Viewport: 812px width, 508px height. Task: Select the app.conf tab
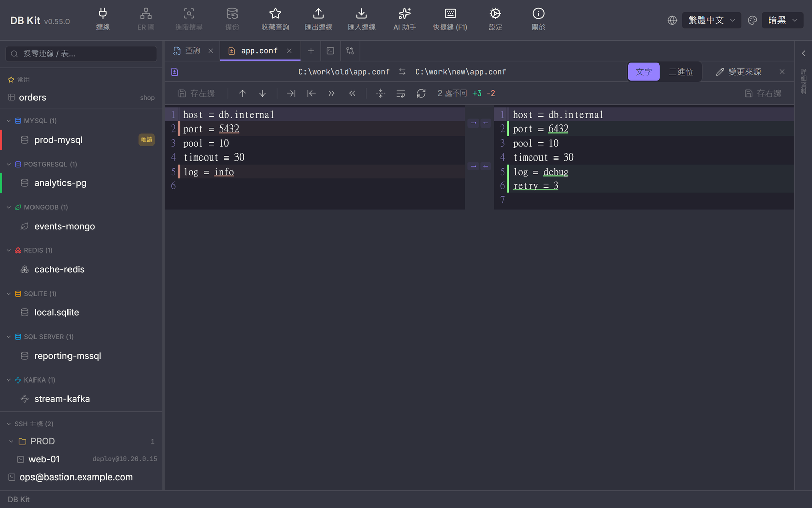(x=259, y=51)
